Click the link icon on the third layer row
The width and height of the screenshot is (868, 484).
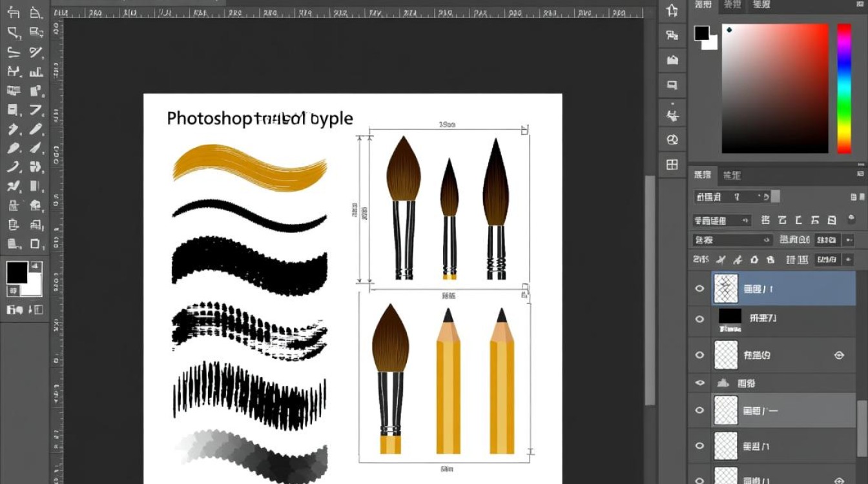pos(839,355)
